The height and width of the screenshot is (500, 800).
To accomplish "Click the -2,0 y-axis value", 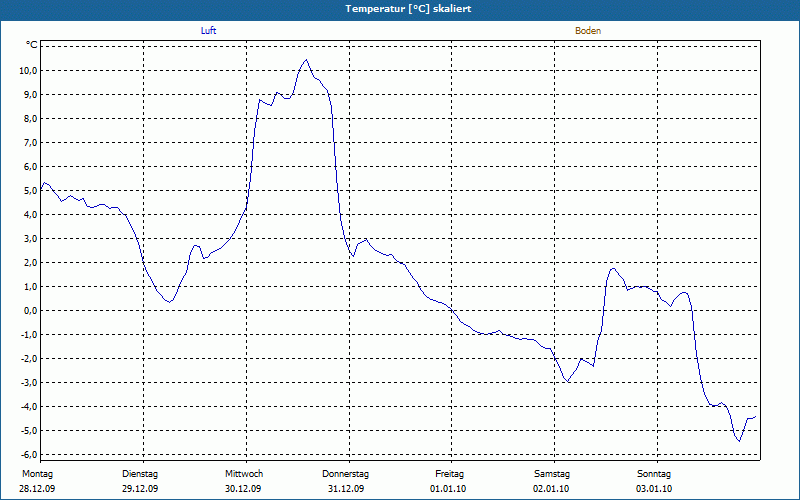I will pyautogui.click(x=29, y=358).
